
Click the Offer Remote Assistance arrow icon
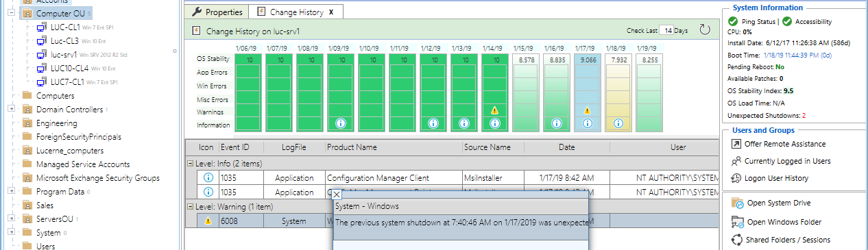coord(736,144)
